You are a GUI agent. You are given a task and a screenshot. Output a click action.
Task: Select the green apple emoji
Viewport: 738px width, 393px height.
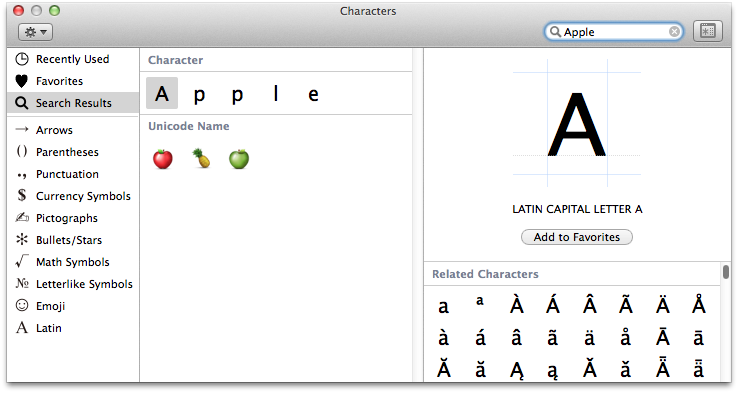239,159
